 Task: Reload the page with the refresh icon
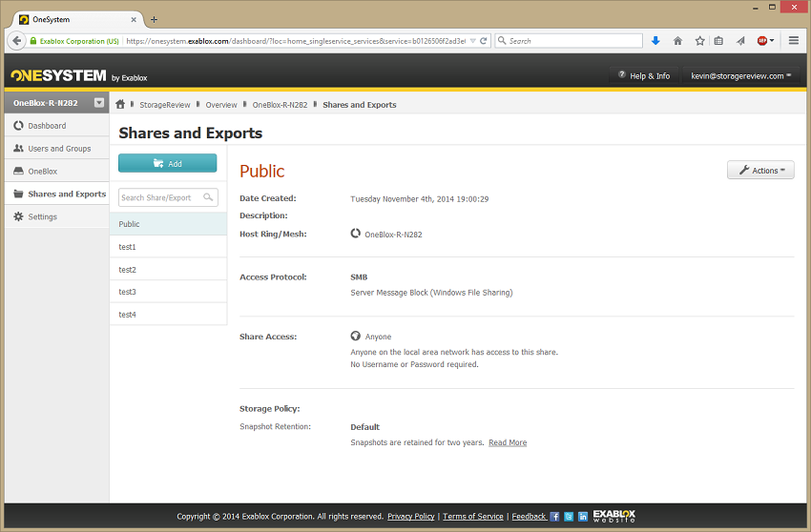(x=484, y=41)
